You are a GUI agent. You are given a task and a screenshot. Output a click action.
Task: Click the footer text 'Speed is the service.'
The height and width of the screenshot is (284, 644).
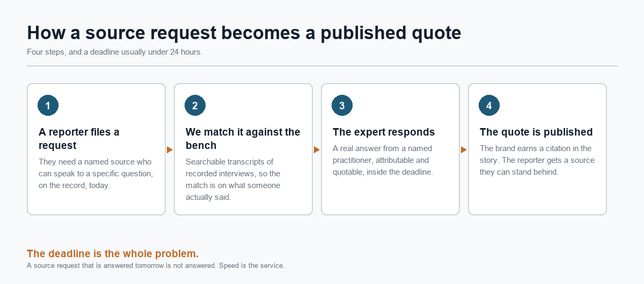click(x=252, y=265)
